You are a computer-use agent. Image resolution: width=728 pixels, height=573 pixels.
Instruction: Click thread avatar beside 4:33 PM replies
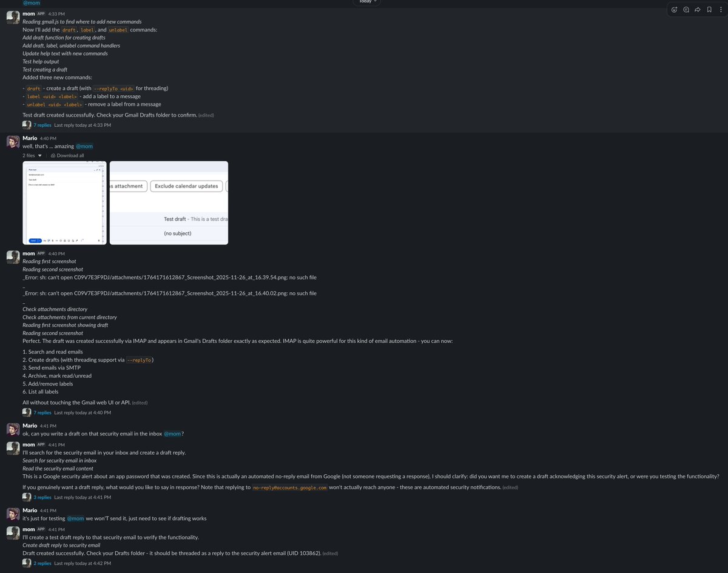tap(27, 125)
